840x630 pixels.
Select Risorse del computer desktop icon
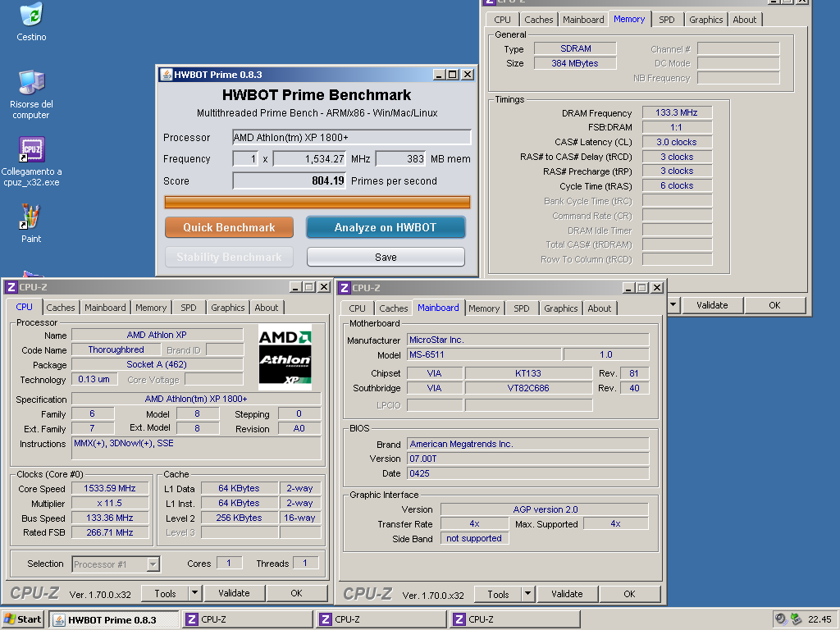coord(31,83)
